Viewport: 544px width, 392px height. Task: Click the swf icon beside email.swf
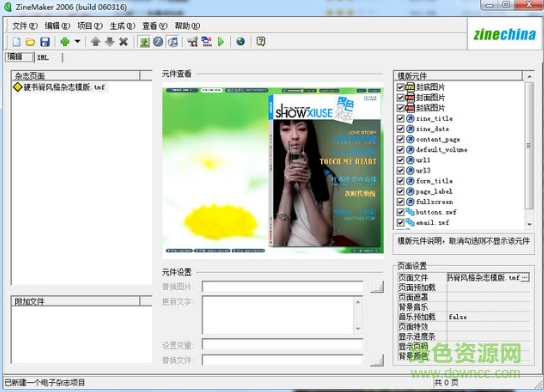(x=410, y=222)
